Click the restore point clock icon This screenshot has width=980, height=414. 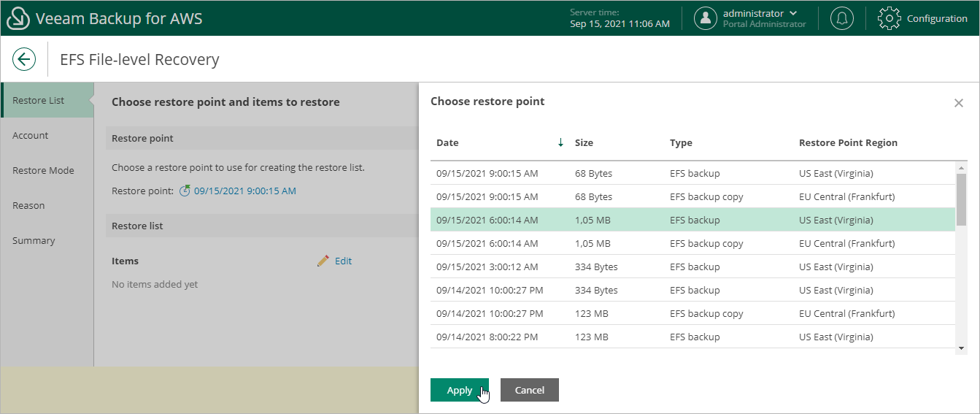(185, 191)
